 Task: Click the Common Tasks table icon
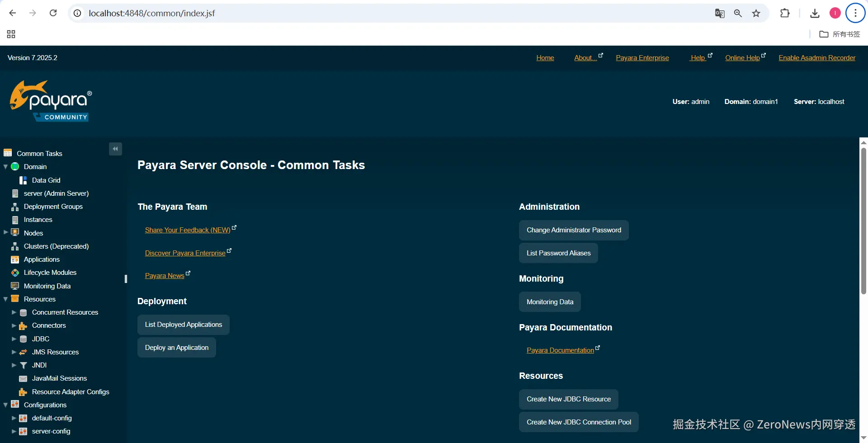[8, 153]
